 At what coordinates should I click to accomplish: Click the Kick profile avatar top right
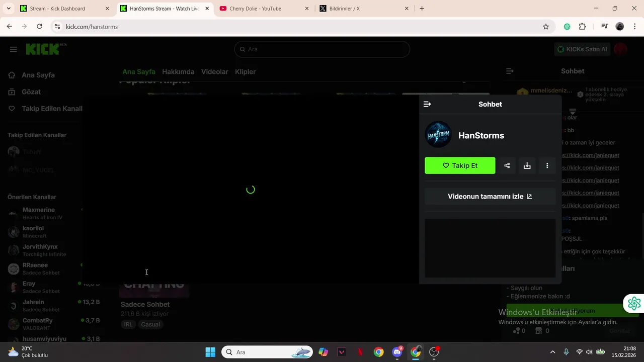click(620, 49)
